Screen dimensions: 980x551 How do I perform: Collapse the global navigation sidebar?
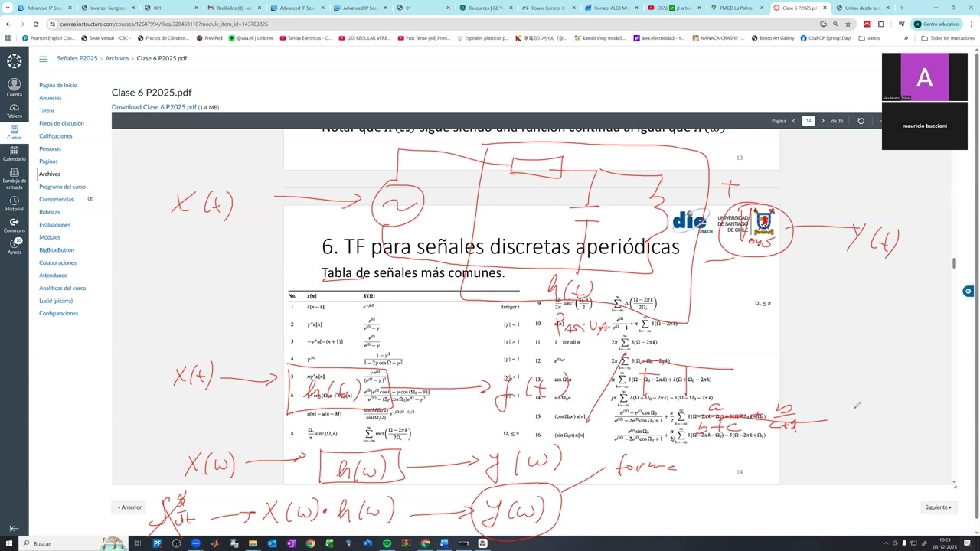[x=14, y=528]
